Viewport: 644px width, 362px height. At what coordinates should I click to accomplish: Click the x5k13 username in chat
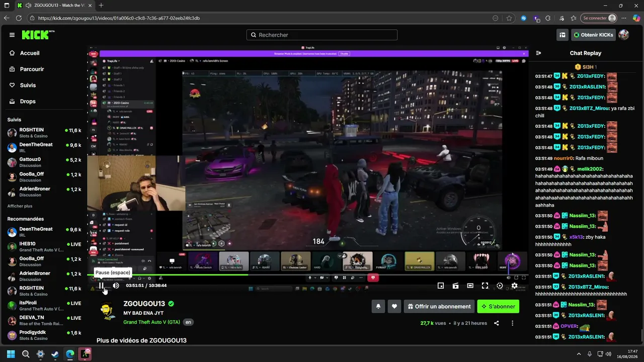coord(577,237)
